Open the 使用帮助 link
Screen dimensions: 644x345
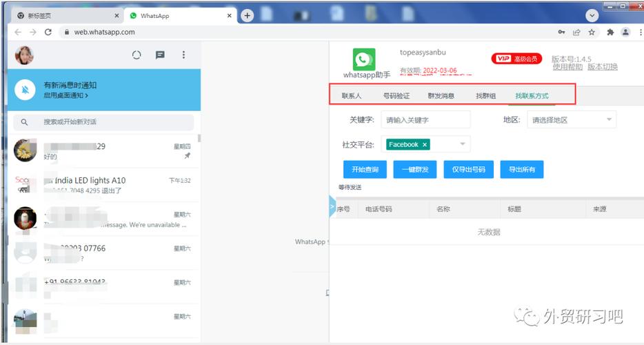click(567, 67)
